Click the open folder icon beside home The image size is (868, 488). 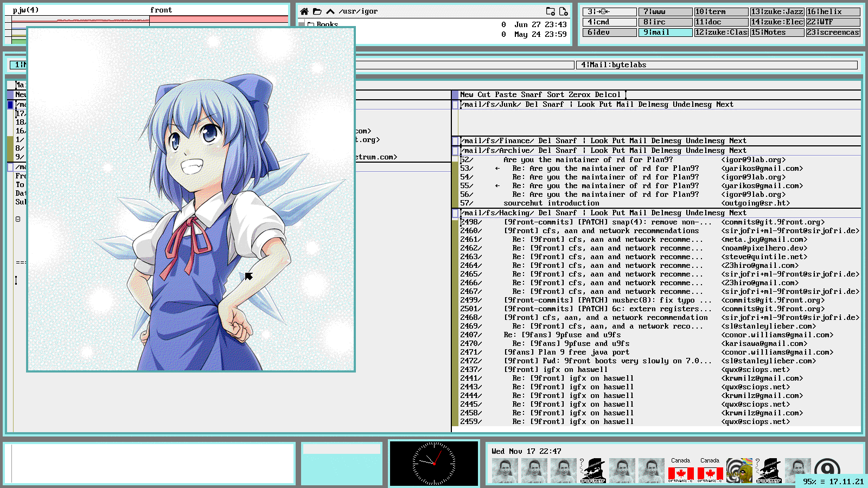[x=317, y=11]
